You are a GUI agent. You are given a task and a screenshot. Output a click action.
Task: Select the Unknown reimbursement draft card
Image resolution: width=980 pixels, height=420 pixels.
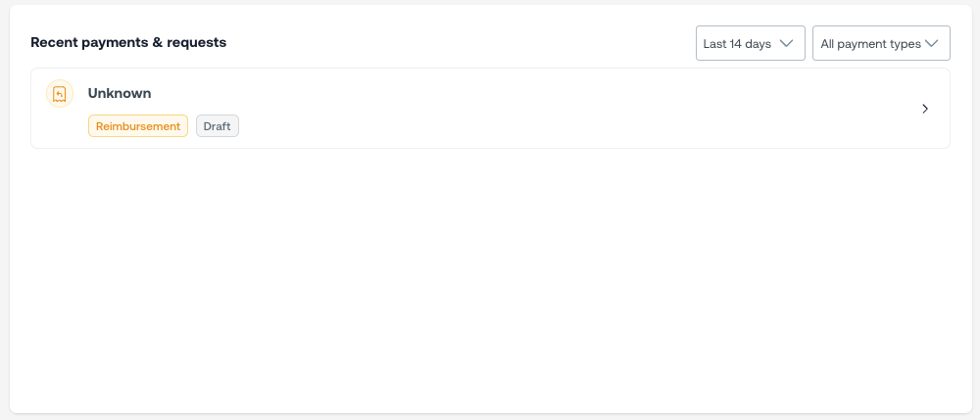pyautogui.click(x=490, y=108)
